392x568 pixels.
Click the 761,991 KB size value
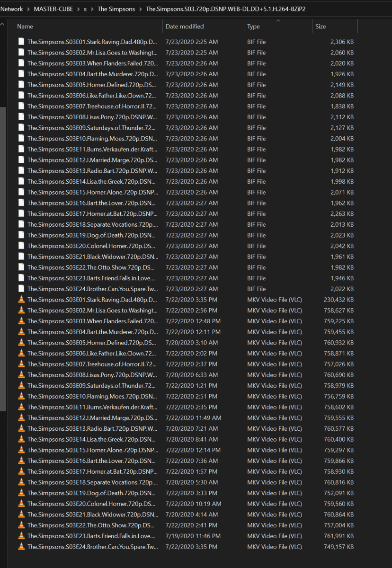click(339, 536)
